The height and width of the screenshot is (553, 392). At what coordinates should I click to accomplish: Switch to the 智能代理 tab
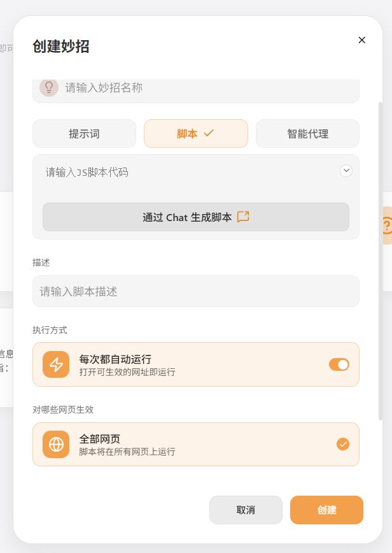tap(307, 134)
